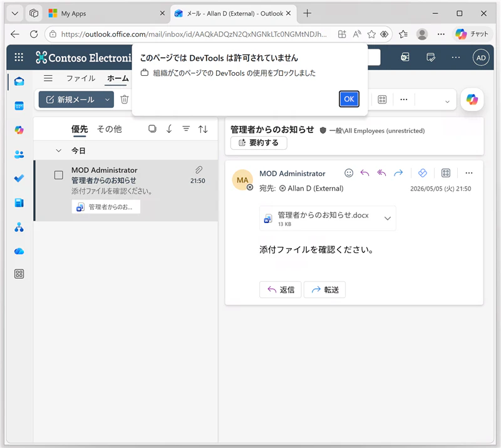Open the AD account avatar
The image size is (501, 448).
[481, 58]
